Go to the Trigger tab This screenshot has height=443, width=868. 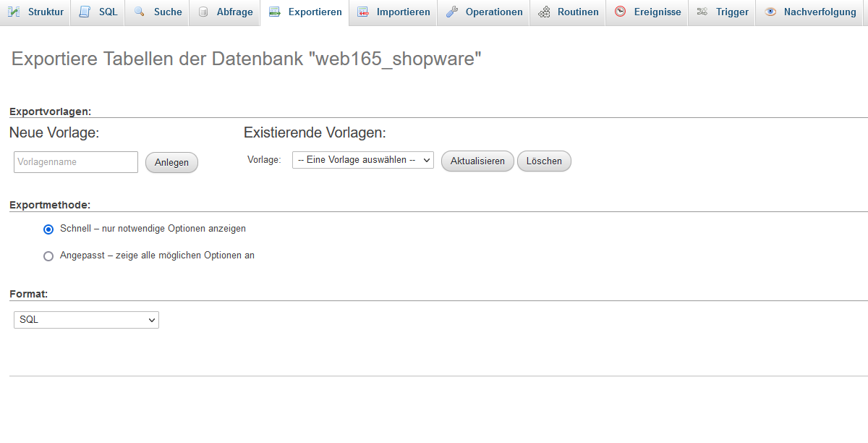pos(722,12)
